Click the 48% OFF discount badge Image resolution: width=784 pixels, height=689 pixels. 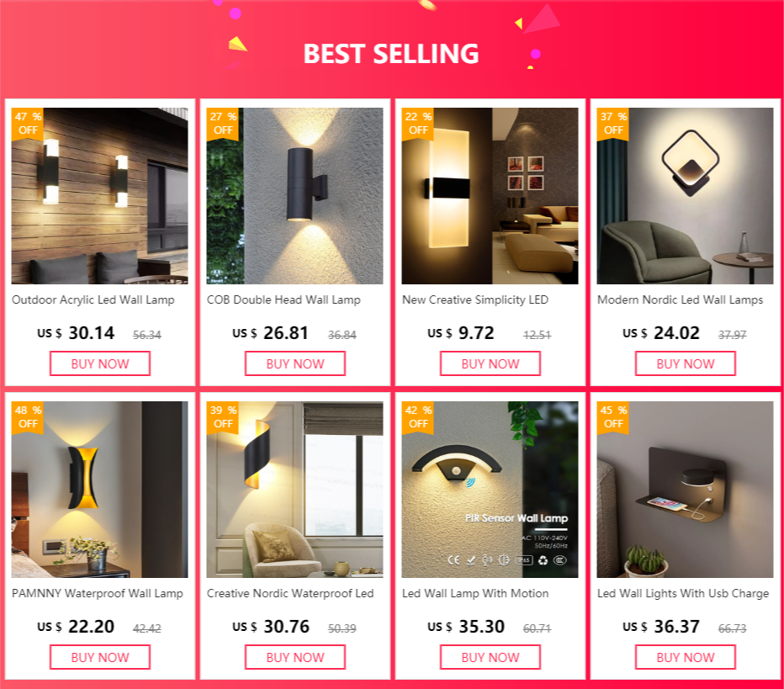tap(28, 417)
